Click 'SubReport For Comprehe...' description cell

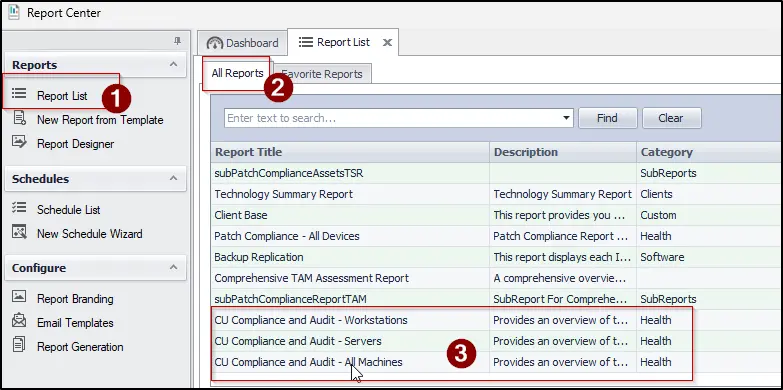click(563, 299)
